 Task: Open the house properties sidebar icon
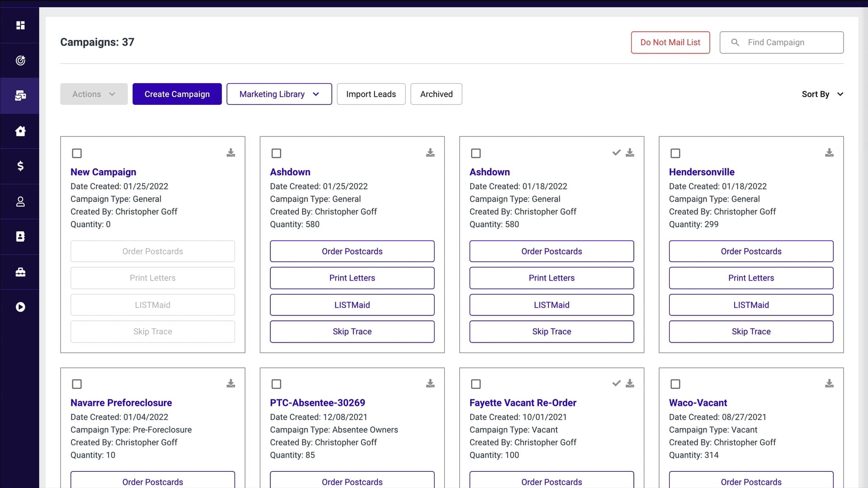click(20, 131)
